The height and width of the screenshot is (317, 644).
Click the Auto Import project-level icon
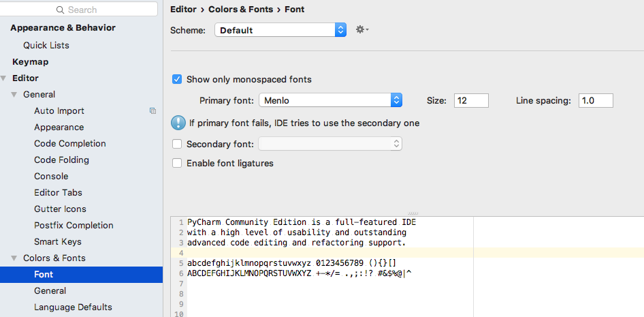point(153,110)
